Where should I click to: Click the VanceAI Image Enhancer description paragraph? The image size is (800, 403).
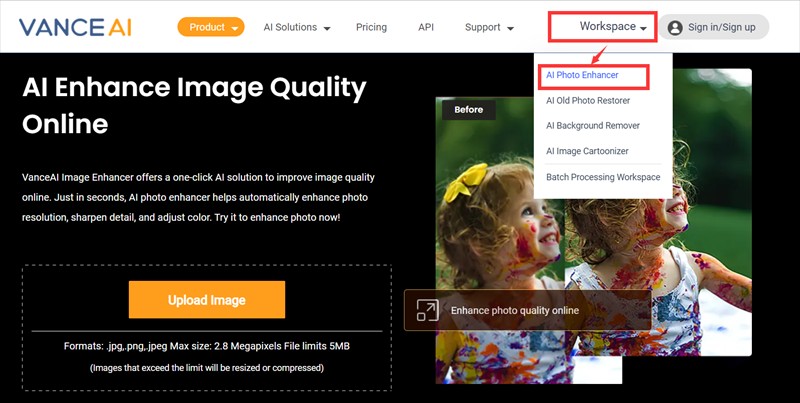198,197
